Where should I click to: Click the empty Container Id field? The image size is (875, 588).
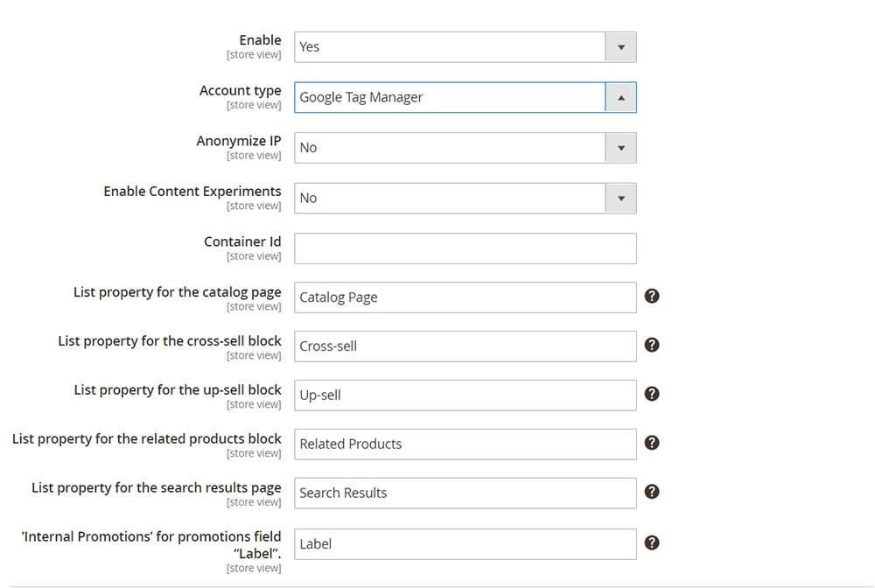point(464,248)
